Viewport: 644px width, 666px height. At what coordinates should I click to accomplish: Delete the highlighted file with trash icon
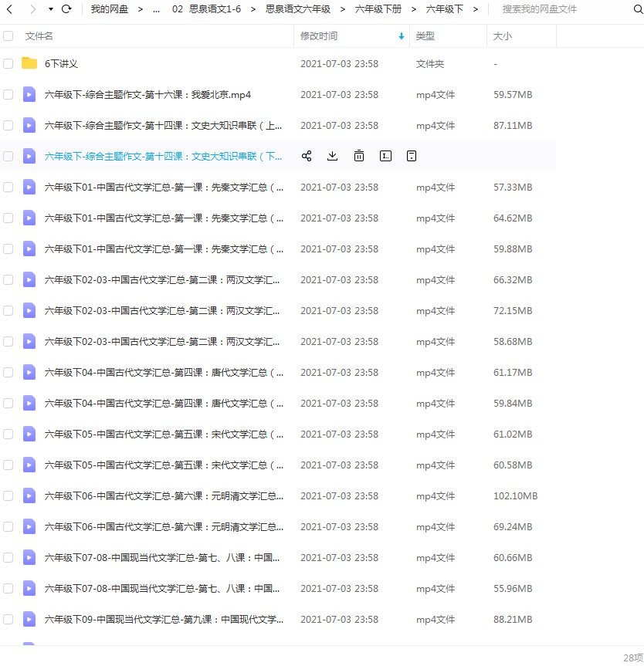coord(359,156)
